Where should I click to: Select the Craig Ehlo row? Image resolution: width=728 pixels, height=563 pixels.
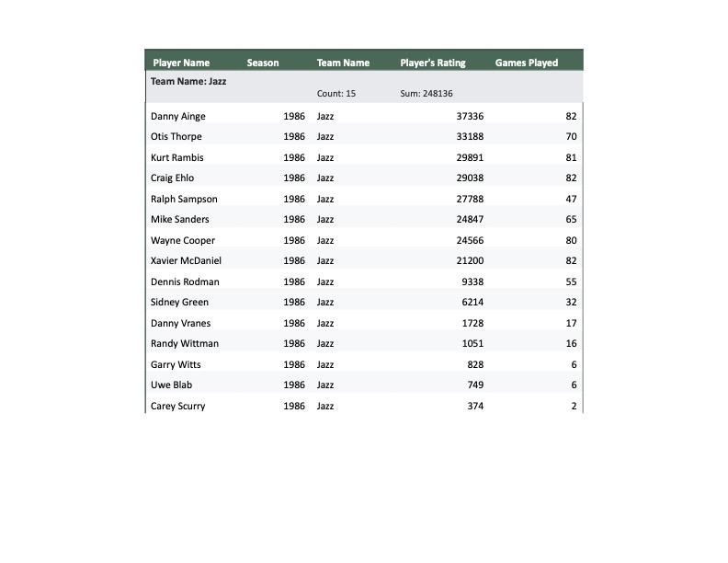coord(363,178)
